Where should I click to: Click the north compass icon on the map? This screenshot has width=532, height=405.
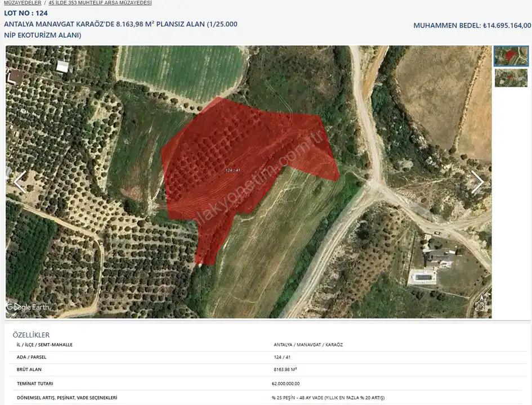480,303
